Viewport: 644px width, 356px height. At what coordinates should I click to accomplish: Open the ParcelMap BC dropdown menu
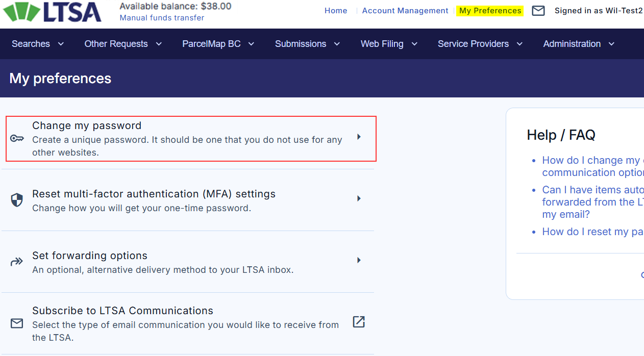pos(218,44)
